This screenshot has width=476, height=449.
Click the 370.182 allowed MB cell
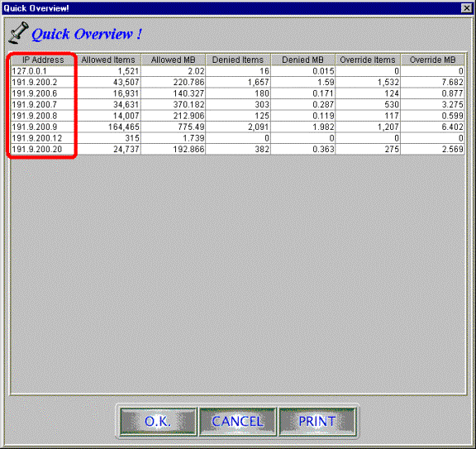pyautogui.click(x=173, y=104)
